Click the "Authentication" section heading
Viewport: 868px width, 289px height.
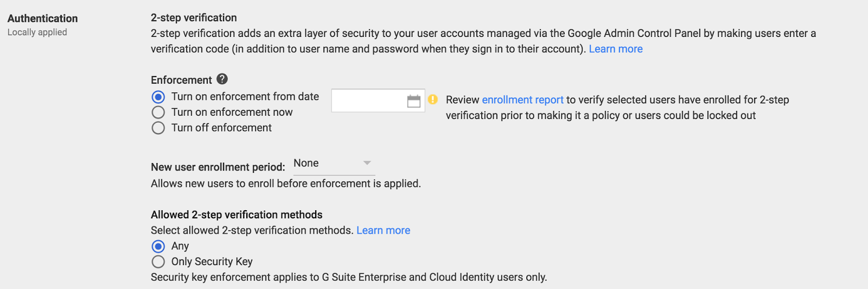[x=42, y=18]
